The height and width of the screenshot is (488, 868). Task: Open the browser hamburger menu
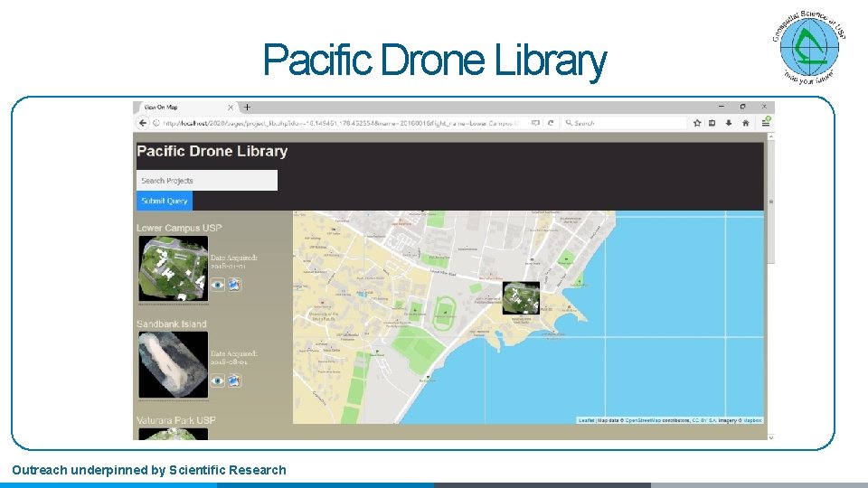(766, 122)
